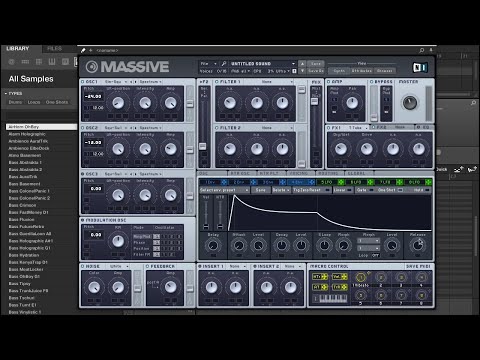Filter samples by Loops type
The height and width of the screenshot is (360, 480).
(x=34, y=102)
